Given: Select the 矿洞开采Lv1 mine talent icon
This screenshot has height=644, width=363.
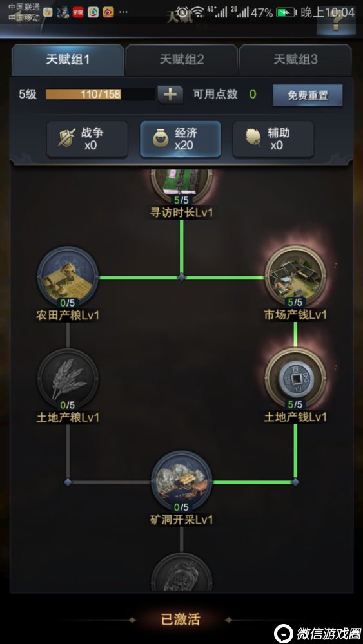Looking at the screenshot, I should [x=181, y=481].
